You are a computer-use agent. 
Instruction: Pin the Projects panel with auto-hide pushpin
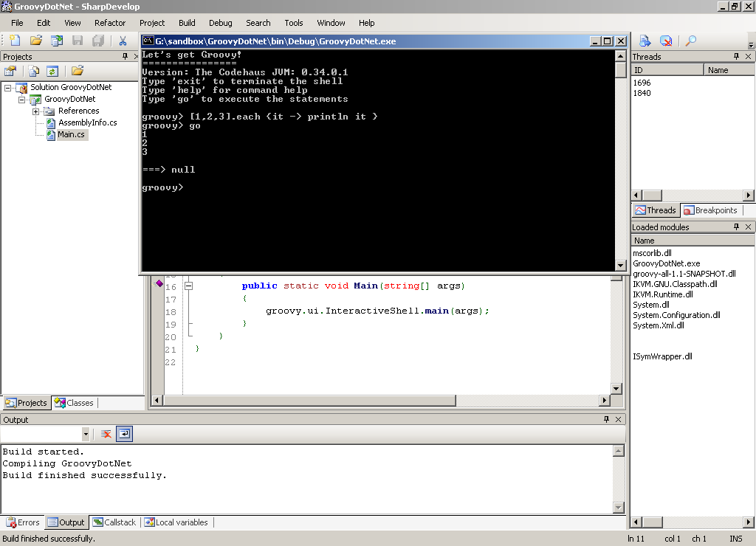point(126,56)
